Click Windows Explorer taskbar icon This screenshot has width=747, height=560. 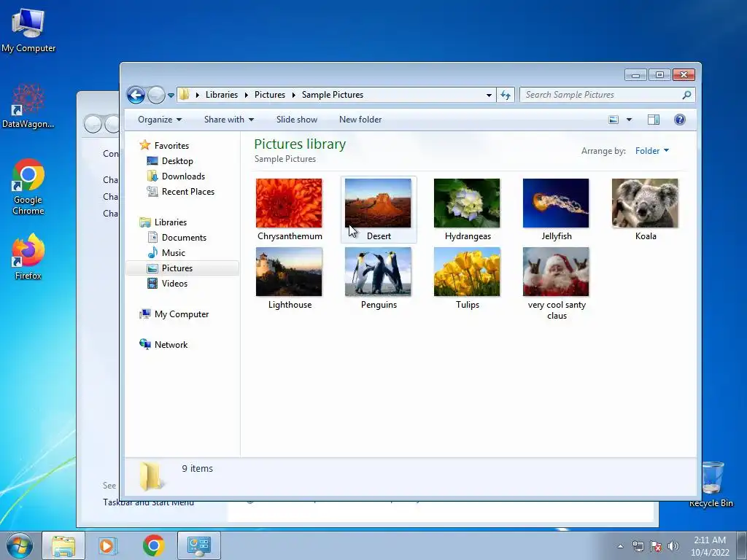tap(63, 545)
